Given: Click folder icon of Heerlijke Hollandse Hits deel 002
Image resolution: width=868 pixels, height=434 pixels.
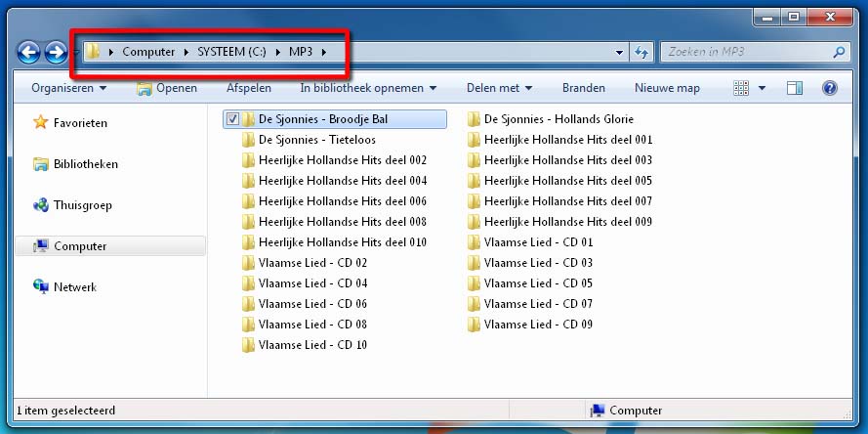Looking at the screenshot, I should tap(248, 160).
